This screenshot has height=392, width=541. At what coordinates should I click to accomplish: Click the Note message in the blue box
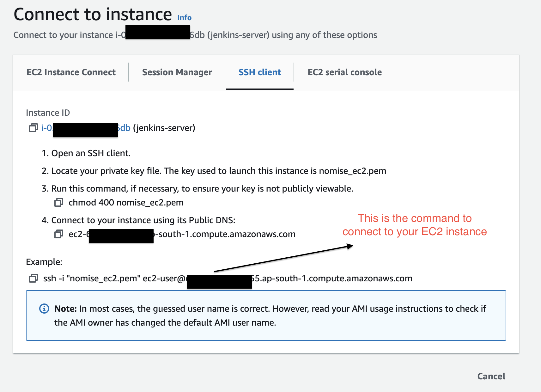[269, 315]
